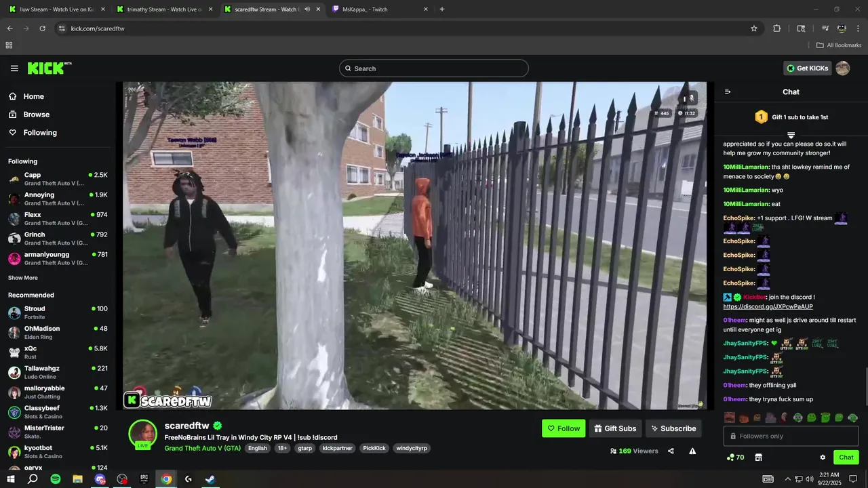Open the hamburger sidebar menu
868x488 pixels.
tap(14, 68)
